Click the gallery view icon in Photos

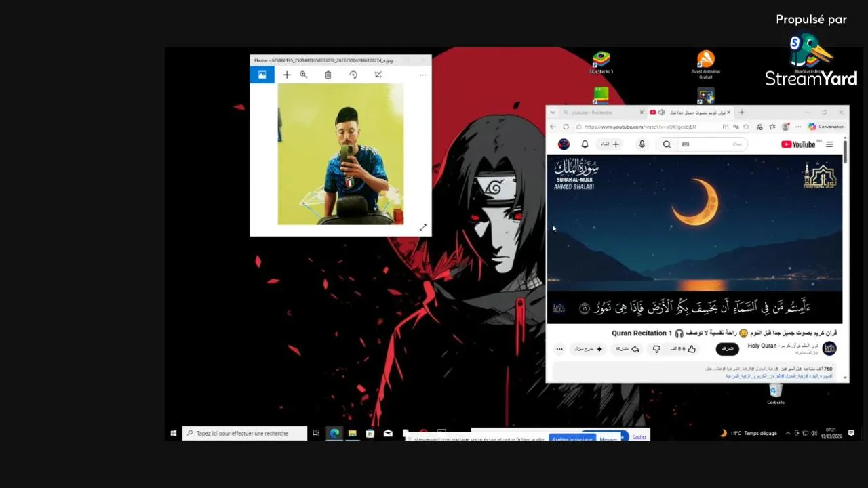point(262,75)
